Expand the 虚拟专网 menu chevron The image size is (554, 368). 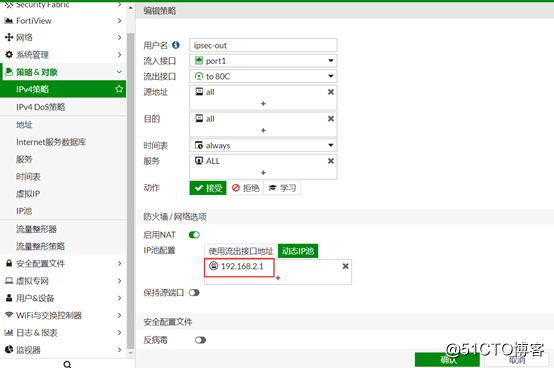[119, 281]
